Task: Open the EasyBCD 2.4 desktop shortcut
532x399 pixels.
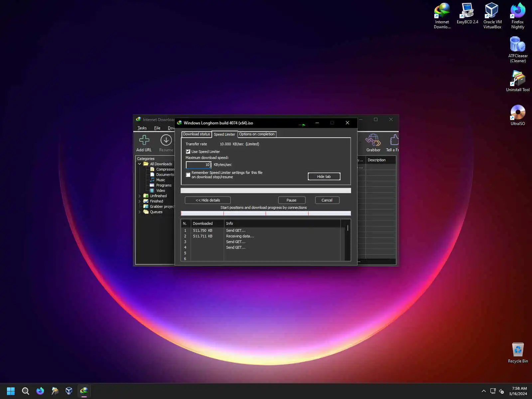Action: [467, 14]
